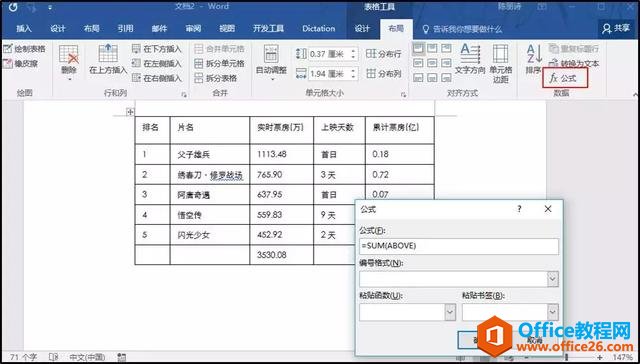Open the Table Tools Design (设计) tab

tap(362, 29)
